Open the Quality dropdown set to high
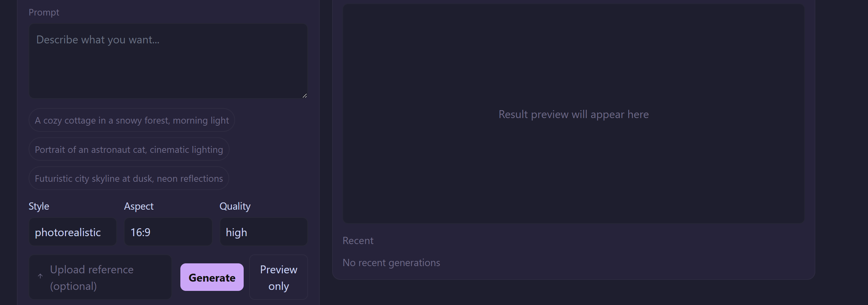868x305 pixels. tap(263, 232)
